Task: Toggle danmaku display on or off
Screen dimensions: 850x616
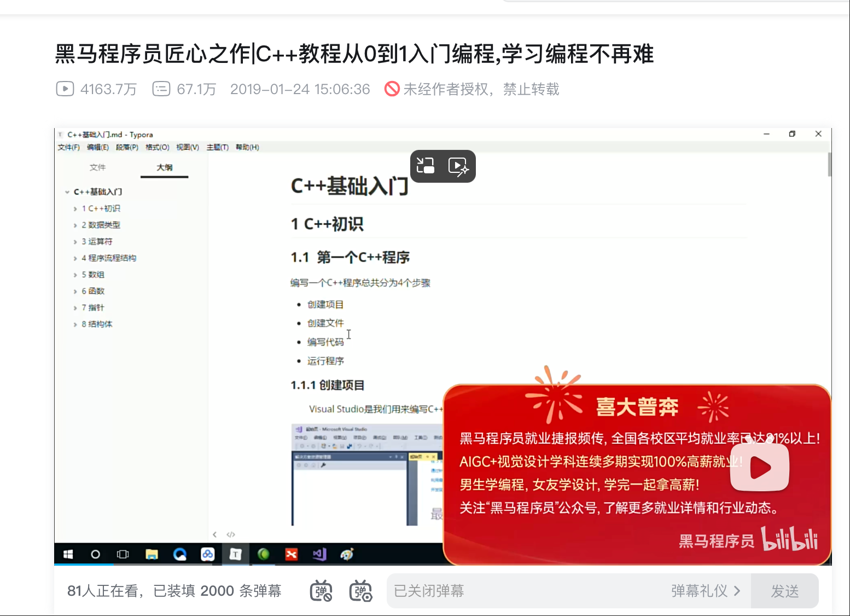Action: tap(321, 591)
